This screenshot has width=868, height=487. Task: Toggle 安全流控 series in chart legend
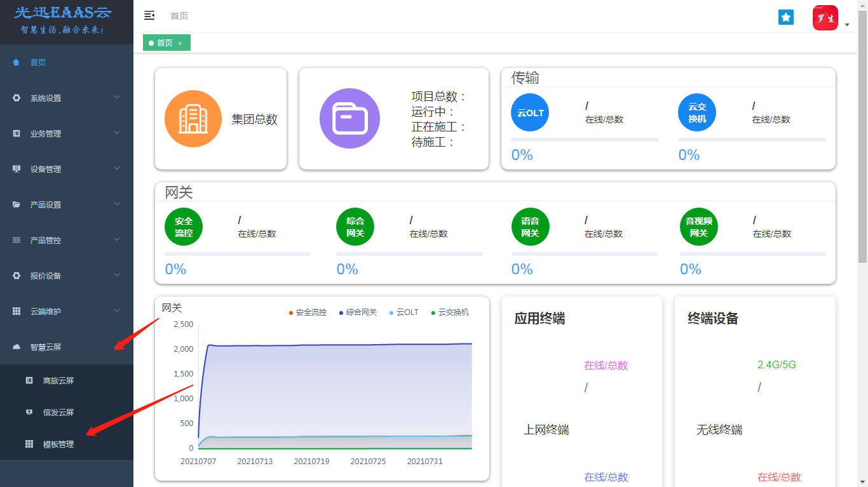coord(308,312)
